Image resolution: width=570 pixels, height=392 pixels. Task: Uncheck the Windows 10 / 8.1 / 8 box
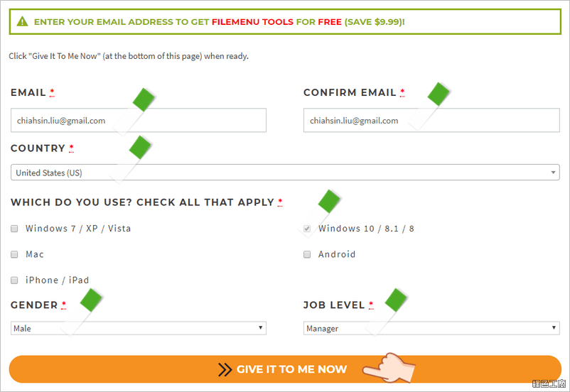click(307, 229)
